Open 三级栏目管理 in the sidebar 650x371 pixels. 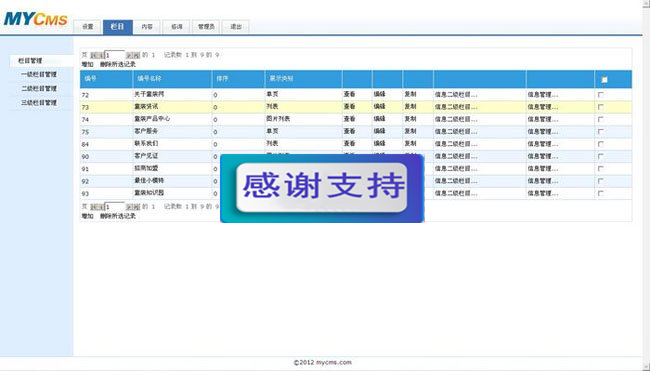click(x=39, y=103)
